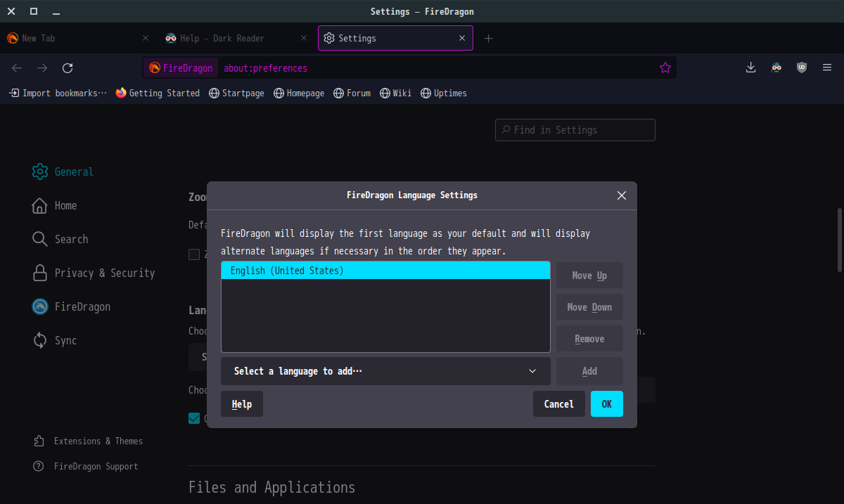Close the Settings tab

click(x=462, y=38)
